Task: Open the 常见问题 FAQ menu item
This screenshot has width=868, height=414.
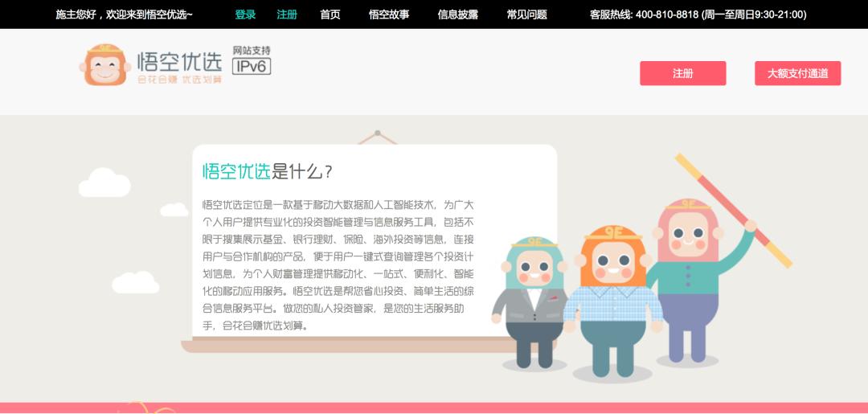Action: pyautogui.click(x=527, y=15)
